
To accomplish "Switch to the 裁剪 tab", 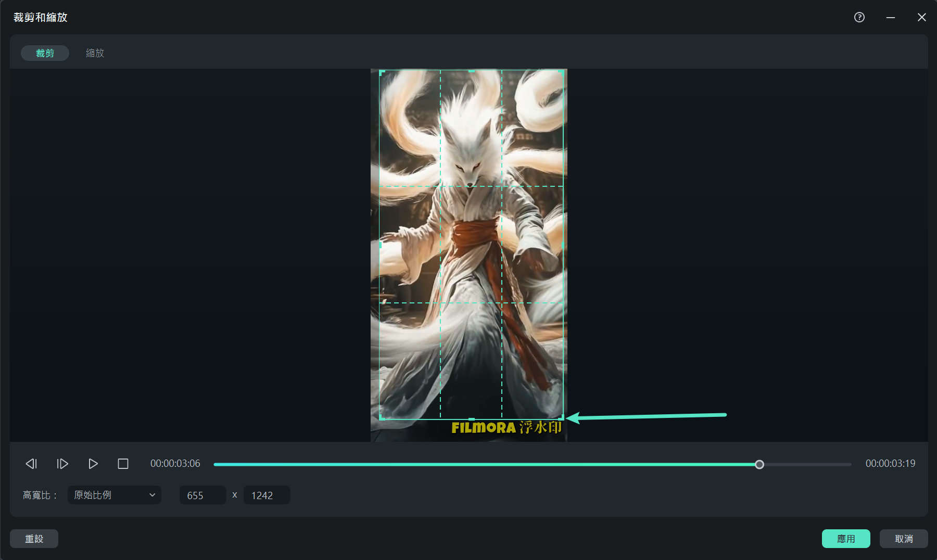I will point(45,53).
